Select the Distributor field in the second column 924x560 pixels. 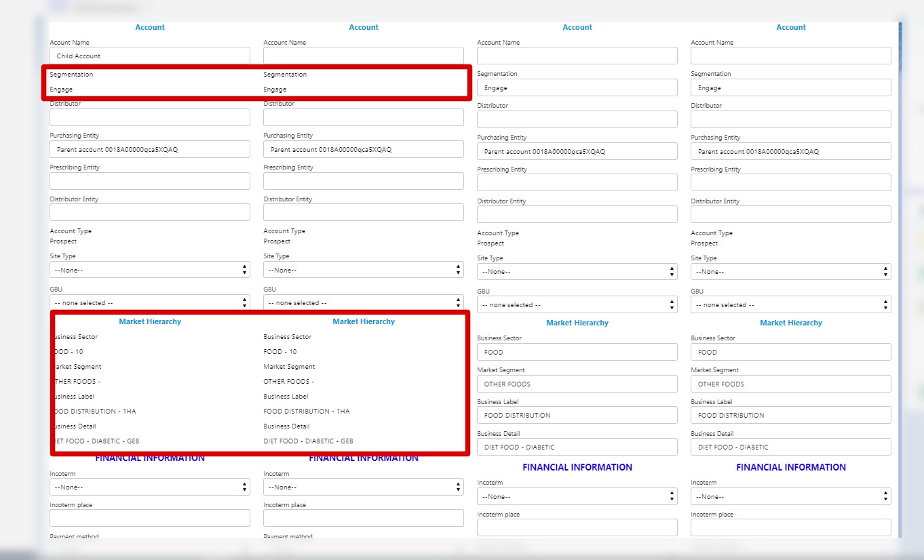pyautogui.click(x=364, y=117)
